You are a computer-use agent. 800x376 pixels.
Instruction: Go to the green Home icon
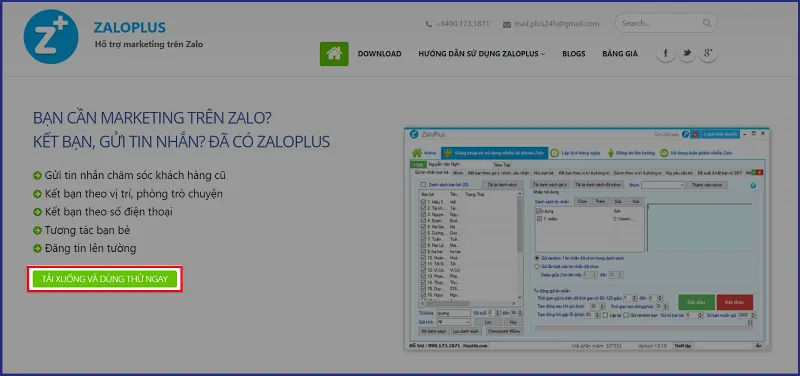pos(334,54)
